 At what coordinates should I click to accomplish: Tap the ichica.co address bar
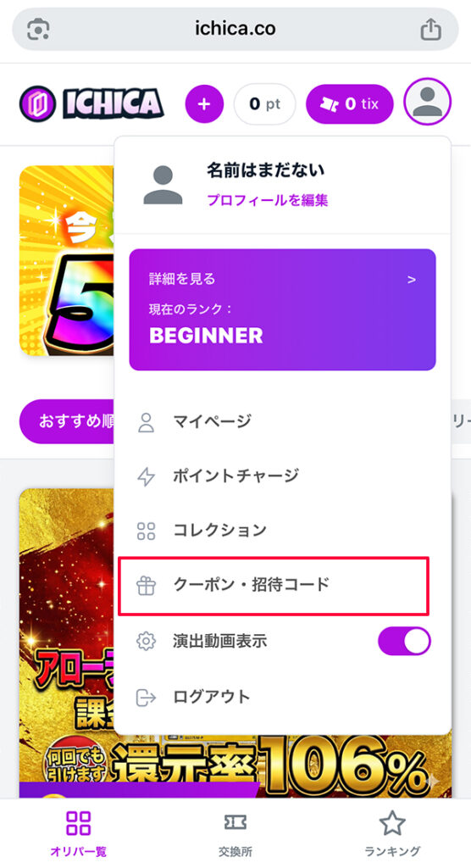coord(235,30)
